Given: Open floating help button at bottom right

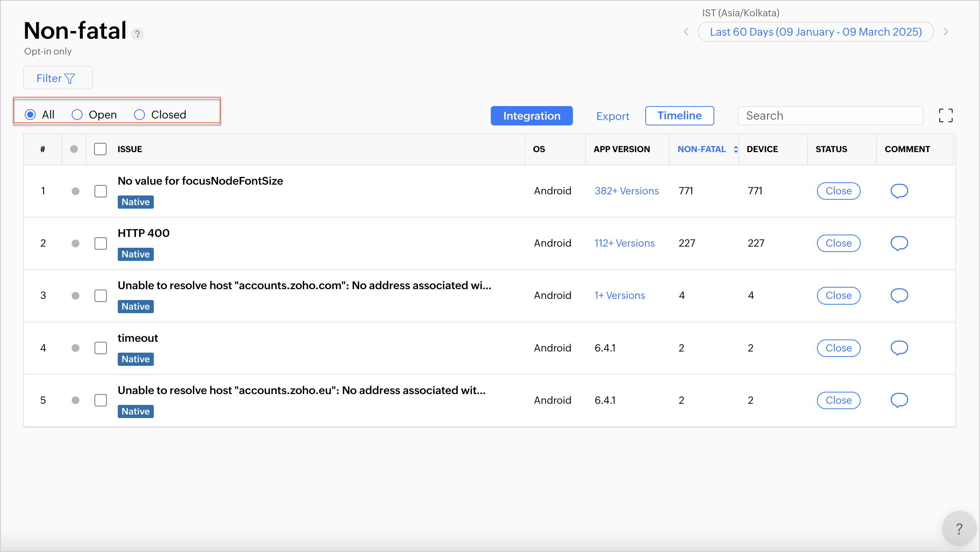Looking at the screenshot, I should click(x=959, y=528).
